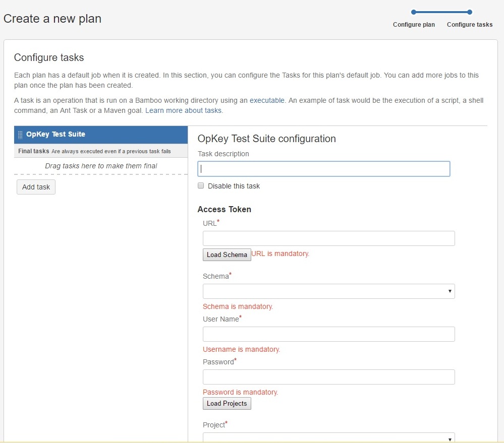Expand the Project dropdown
Viewport: 504px width, 443px height.
[x=328, y=437]
